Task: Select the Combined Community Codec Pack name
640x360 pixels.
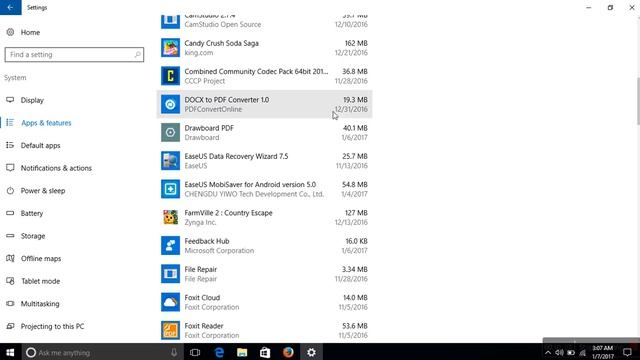Action: point(256,71)
